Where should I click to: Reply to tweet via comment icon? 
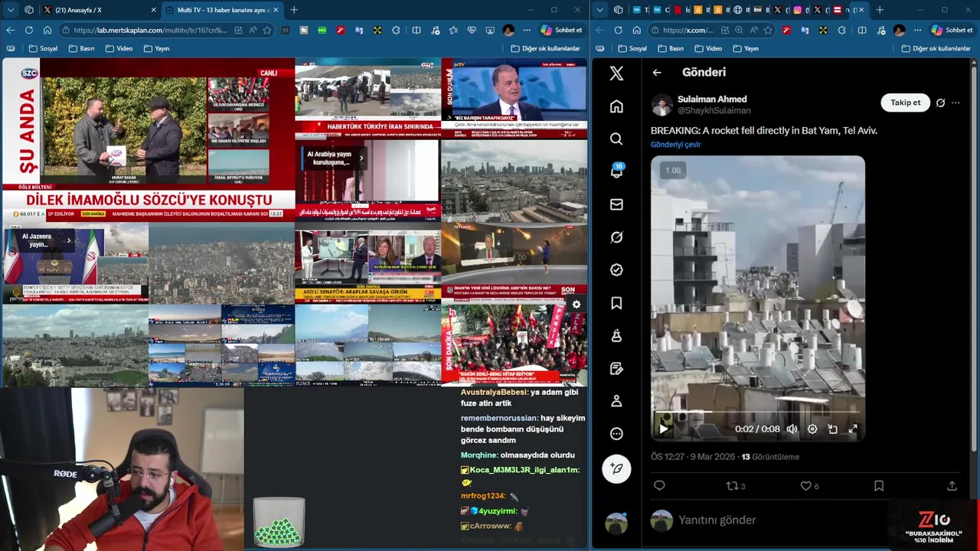coord(659,485)
